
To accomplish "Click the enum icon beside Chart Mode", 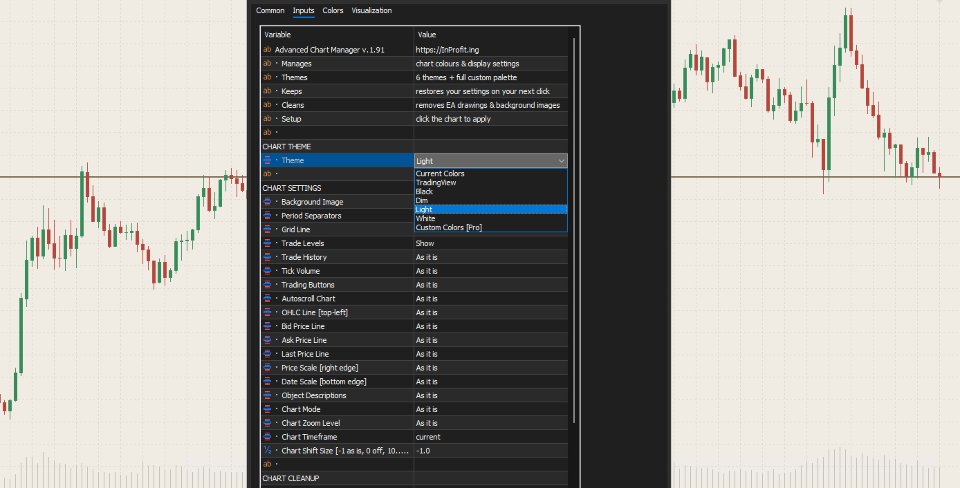I will pyautogui.click(x=267, y=409).
